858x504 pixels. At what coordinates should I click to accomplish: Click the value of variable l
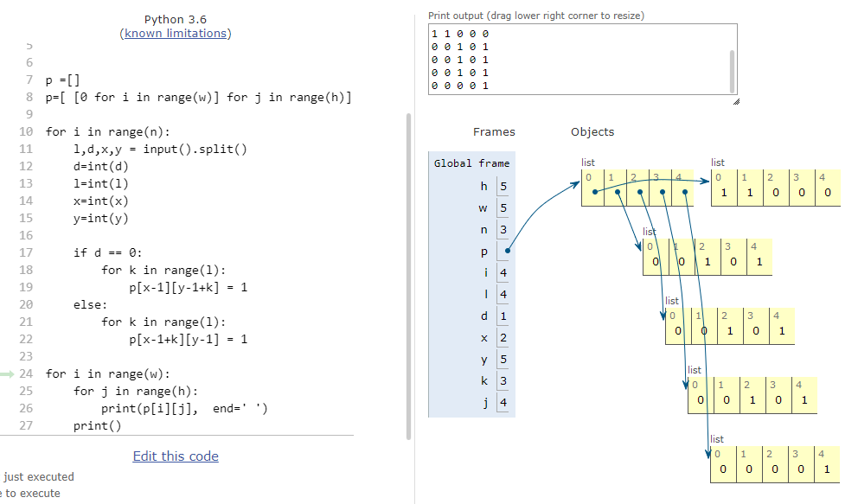(x=503, y=295)
